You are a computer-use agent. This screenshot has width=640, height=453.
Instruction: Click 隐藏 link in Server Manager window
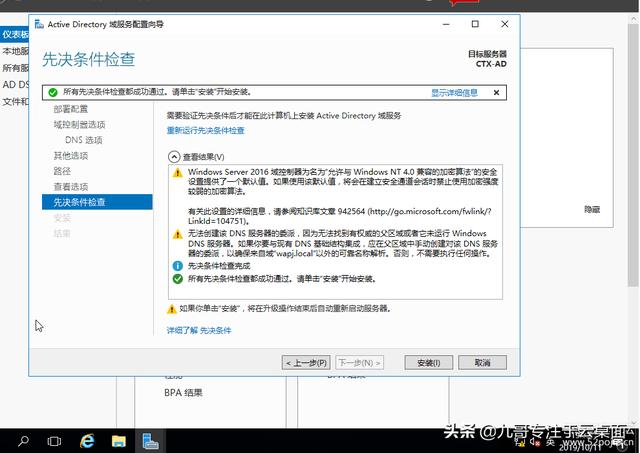coord(592,209)
